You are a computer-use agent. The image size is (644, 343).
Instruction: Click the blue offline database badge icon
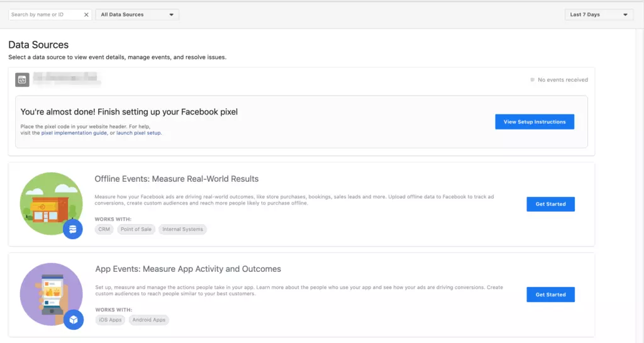[x=73, y=229]
